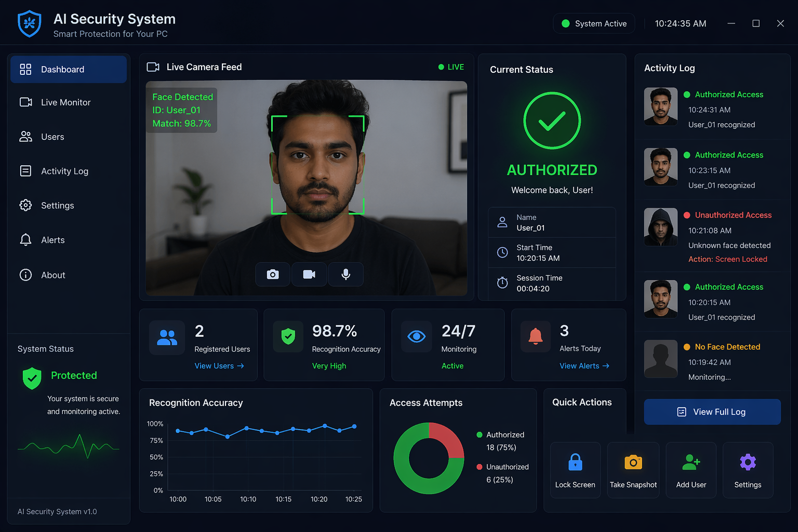Click the 'Action: Screen Locked' text

pos(727,259)
